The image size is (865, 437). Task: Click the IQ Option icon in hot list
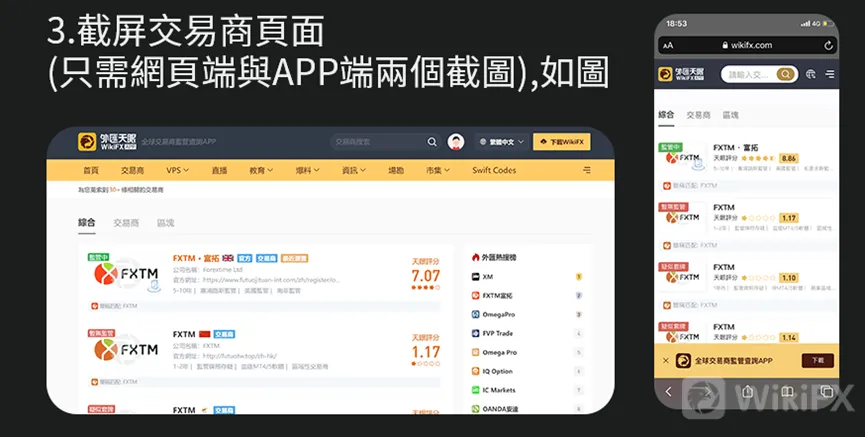tap(476, 371)
